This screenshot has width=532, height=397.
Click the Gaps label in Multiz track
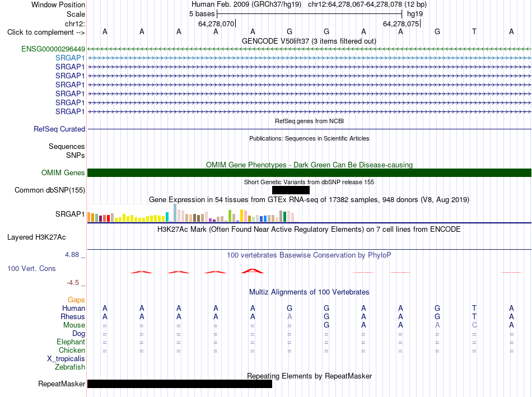point(76,300)
